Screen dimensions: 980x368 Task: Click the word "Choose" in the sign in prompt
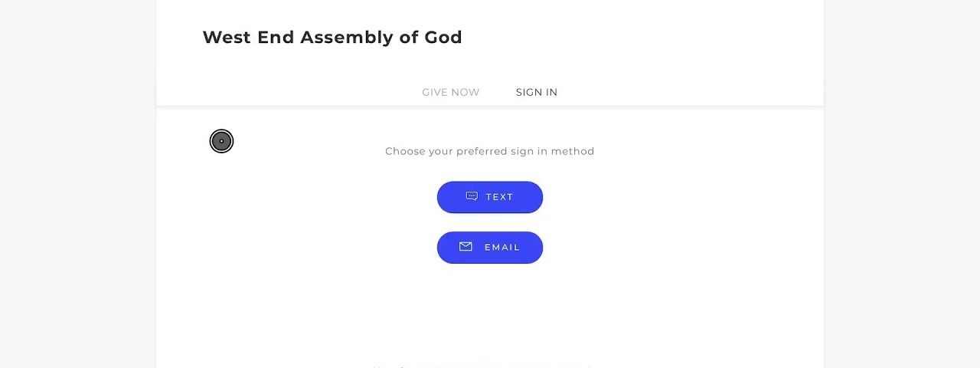pos(405,151)
